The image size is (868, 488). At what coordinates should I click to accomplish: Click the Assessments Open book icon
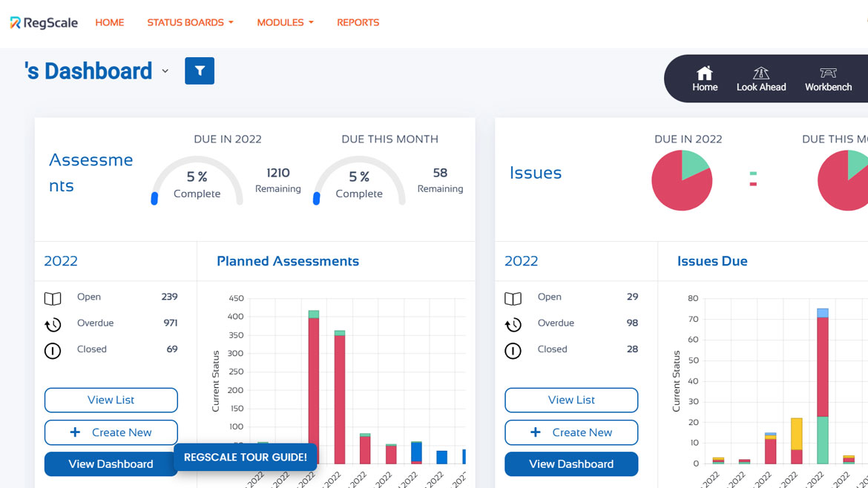tap(53, 298)
